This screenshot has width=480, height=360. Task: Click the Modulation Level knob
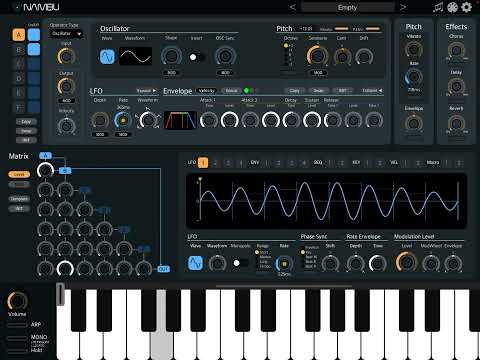(x=406, y=262)
